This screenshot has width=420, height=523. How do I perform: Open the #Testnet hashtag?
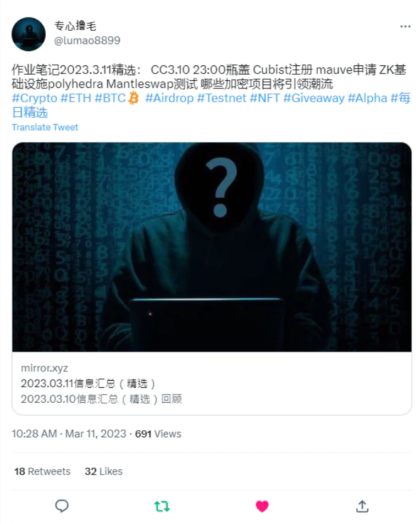pos(222,98)
